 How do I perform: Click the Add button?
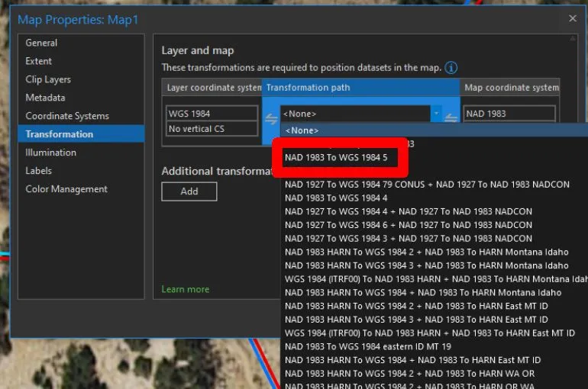click(189, 191)
